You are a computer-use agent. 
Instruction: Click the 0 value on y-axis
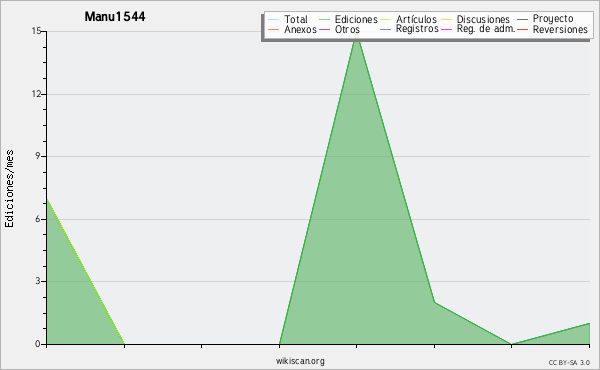(x=38, y=344)
